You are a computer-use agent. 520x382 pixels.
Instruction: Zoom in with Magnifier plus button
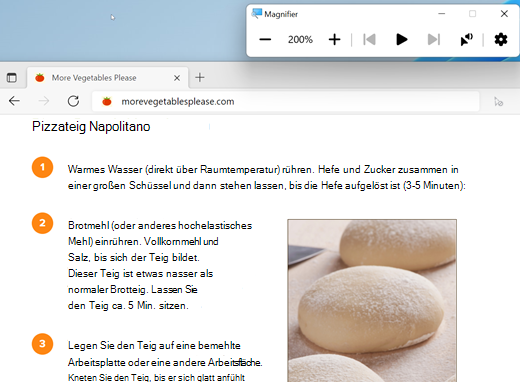334,40
